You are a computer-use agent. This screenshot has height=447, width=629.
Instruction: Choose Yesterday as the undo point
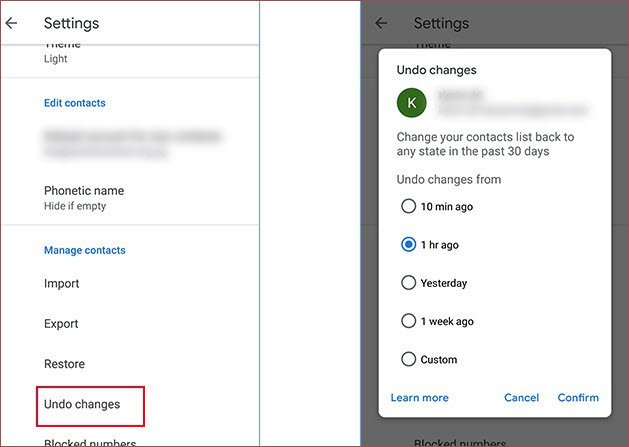point(408,283)
